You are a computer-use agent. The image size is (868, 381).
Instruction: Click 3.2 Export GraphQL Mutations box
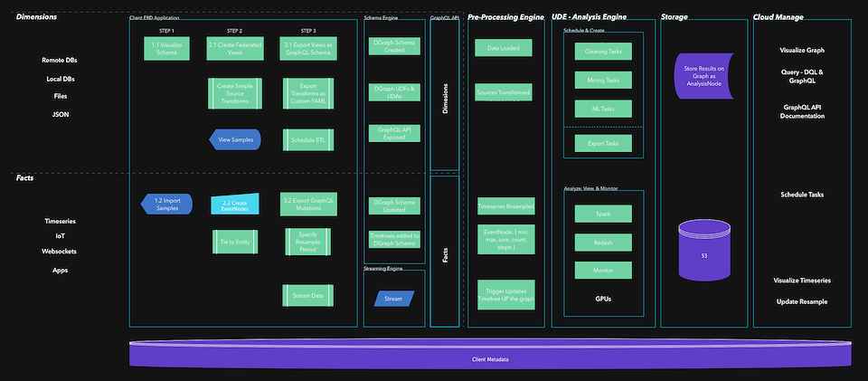point(308,204)
